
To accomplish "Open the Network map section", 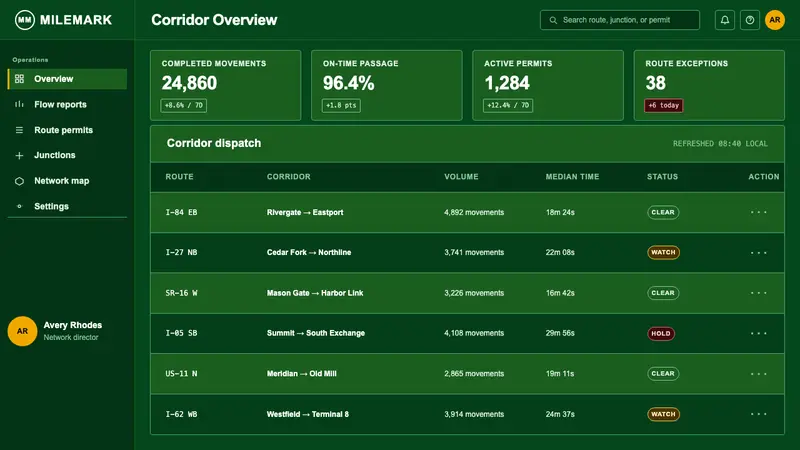I will [x=67, y=181].
